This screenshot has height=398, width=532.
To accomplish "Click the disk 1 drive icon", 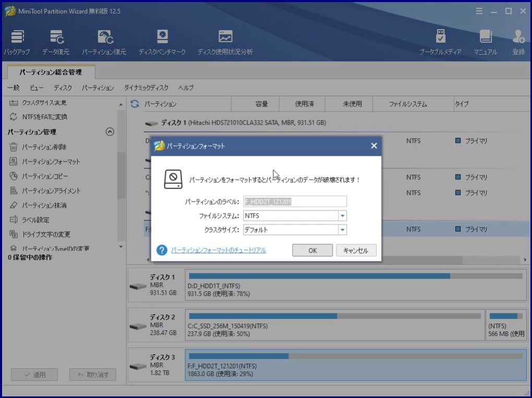I will click(138, 287).
